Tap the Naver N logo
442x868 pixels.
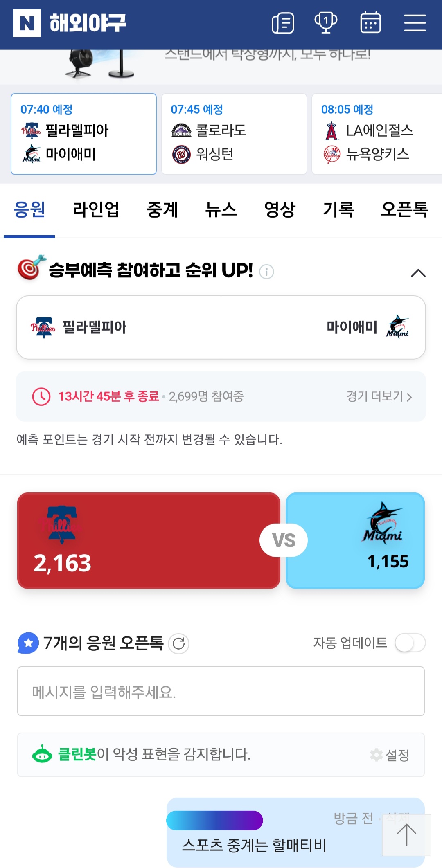27,23
